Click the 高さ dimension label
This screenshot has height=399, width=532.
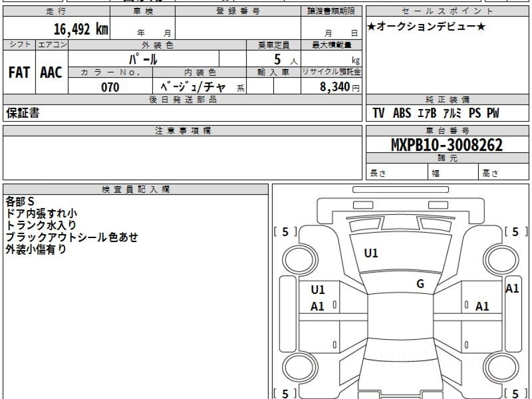pos(490,174)
